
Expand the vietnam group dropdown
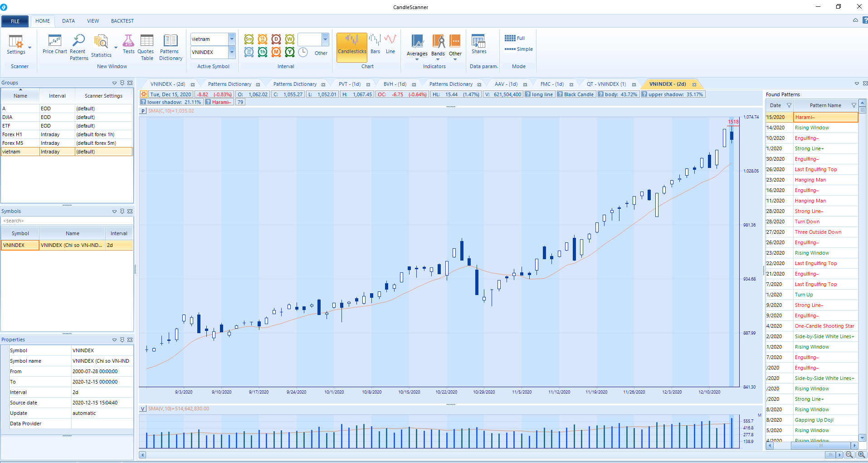232,39
